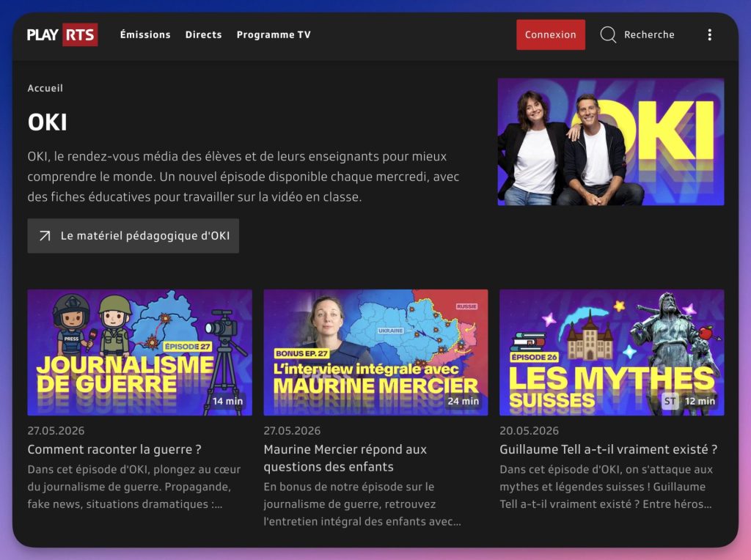Image resolution: width=751 pixels, height=560 pixels.
Task: Open the Directs menu item
Action: 204,34
